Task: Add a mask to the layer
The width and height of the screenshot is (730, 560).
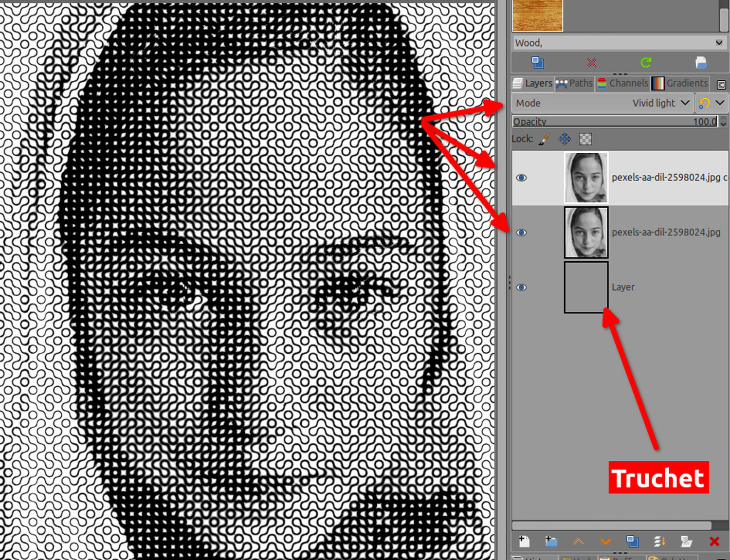Action: (687, 541)
